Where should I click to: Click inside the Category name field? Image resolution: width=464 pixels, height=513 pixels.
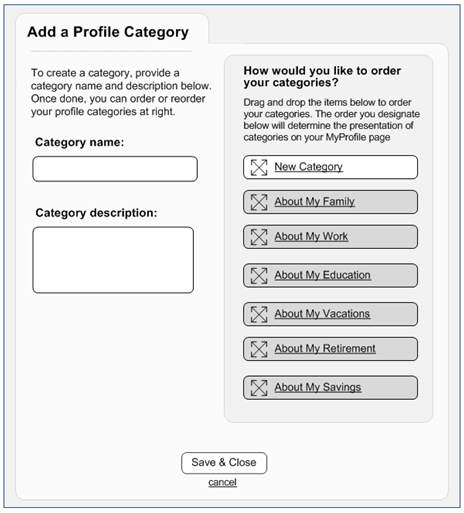[115, 169]
